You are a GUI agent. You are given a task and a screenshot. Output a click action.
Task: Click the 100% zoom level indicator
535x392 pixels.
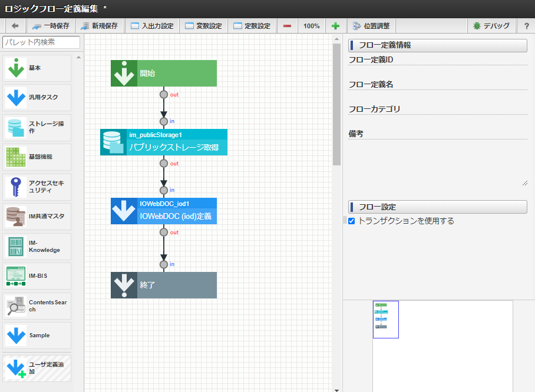pyautogui.click(x=312, y=26)
